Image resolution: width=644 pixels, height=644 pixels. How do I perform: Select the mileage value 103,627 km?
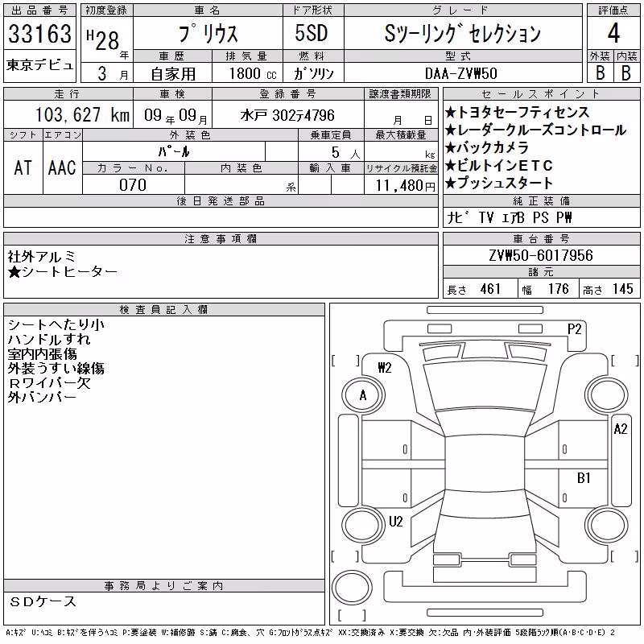pyautogui.click(x=82, y=114)
